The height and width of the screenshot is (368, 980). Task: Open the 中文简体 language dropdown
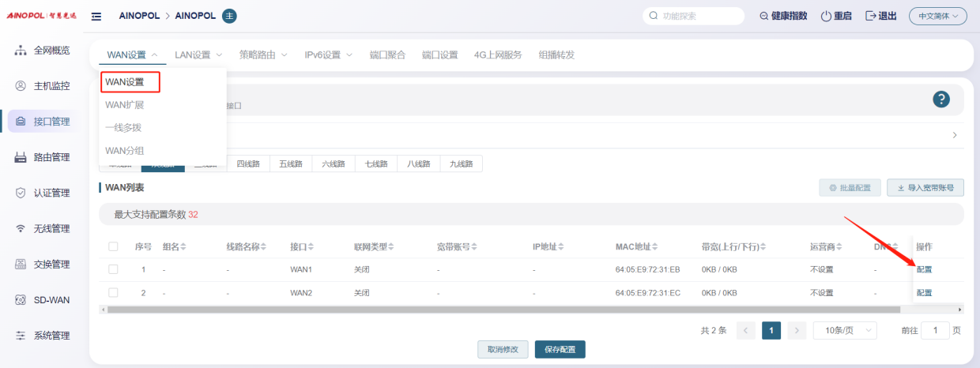[937, 17]
